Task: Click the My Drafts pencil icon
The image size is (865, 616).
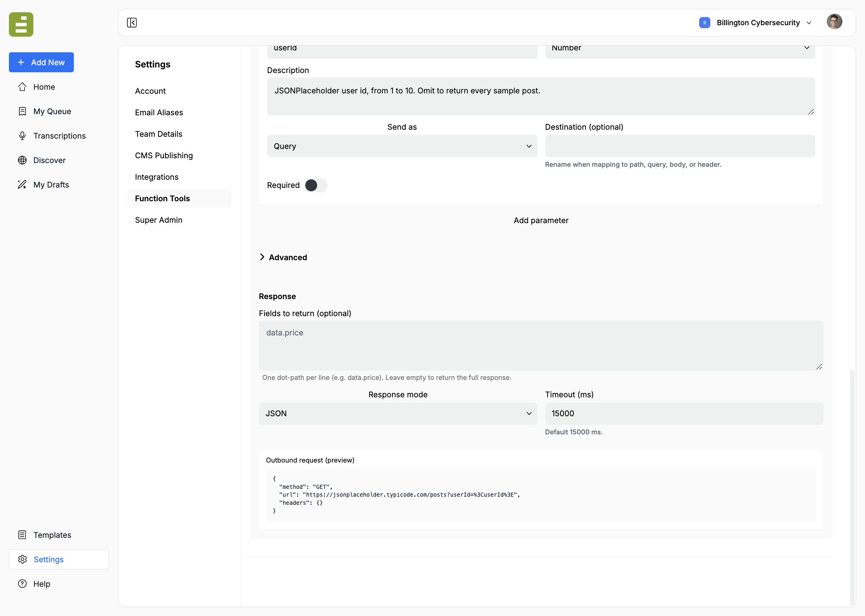Action: pyautogui.click(x=22, y=185)
